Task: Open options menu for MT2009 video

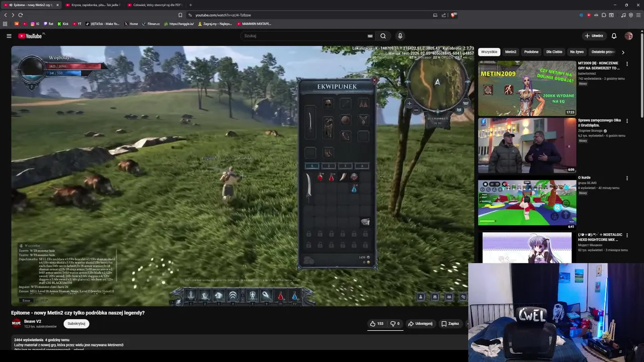Action: pyautogui.click(x=627, y=64)
